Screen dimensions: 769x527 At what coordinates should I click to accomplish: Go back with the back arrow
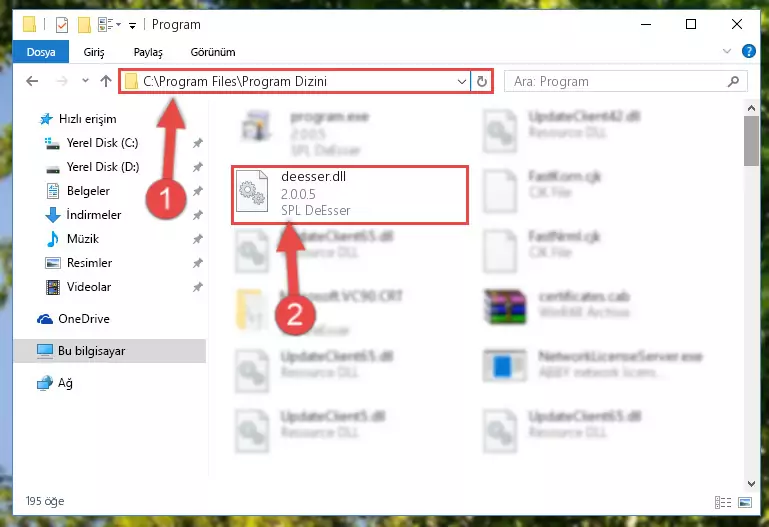[x=32, y=81]
